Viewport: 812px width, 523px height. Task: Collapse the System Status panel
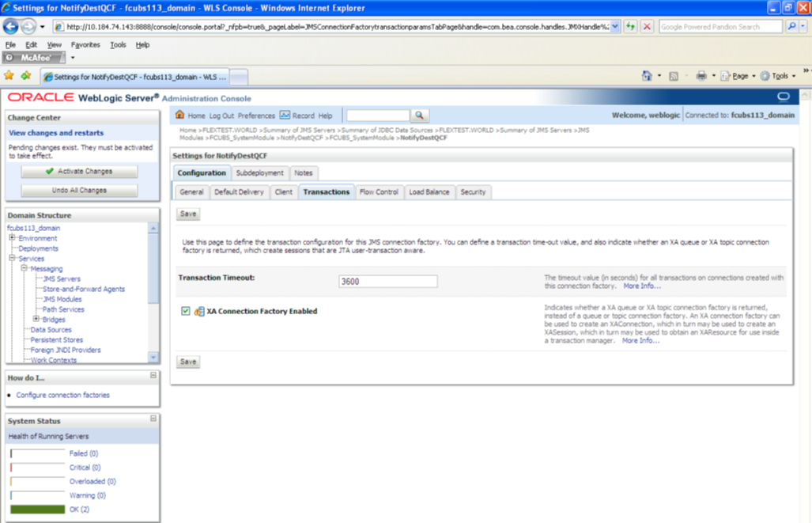(153, 419)
